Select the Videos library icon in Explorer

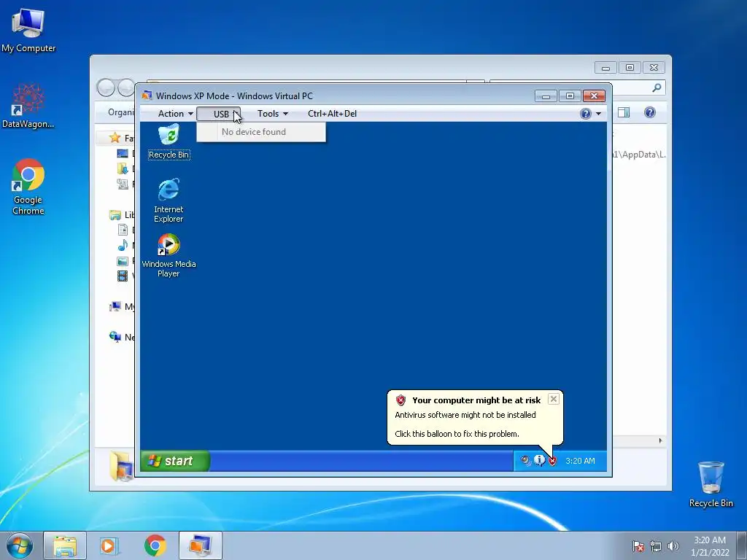pos(123,276)
